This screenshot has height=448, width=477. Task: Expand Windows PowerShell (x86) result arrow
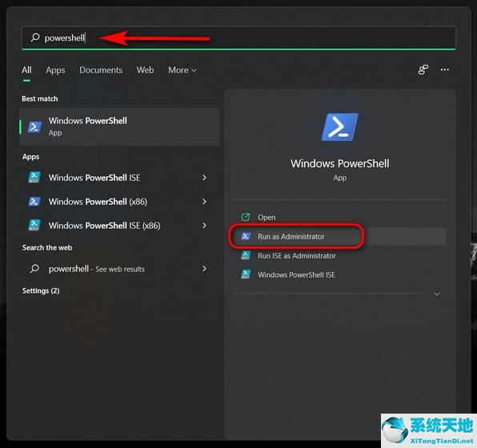click(x=204, y=202)
